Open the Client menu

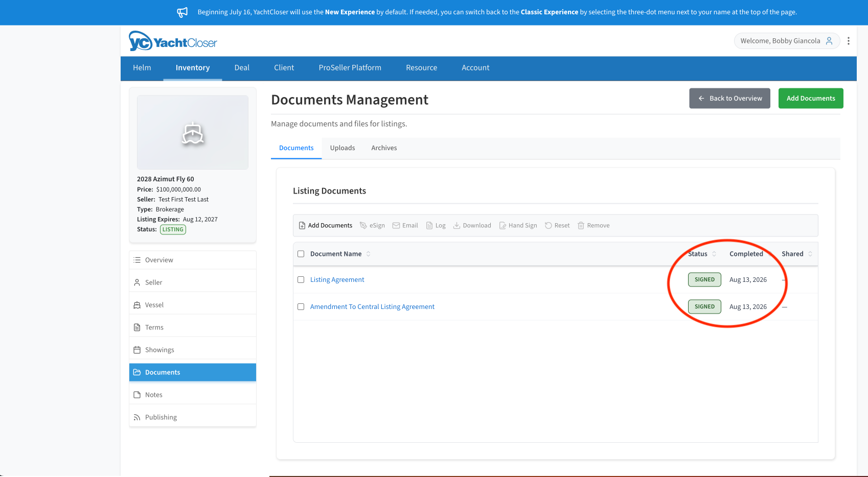(x=284, y=68)
